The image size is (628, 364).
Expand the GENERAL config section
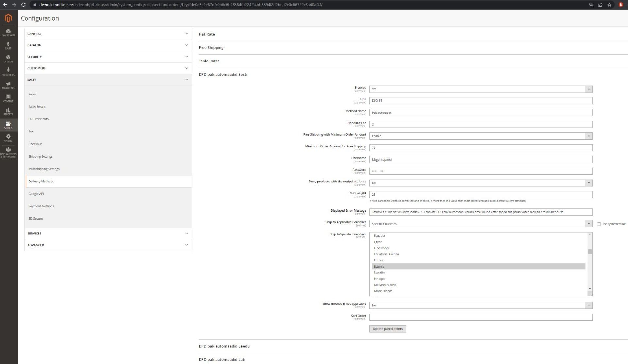(x=108, y=34)
